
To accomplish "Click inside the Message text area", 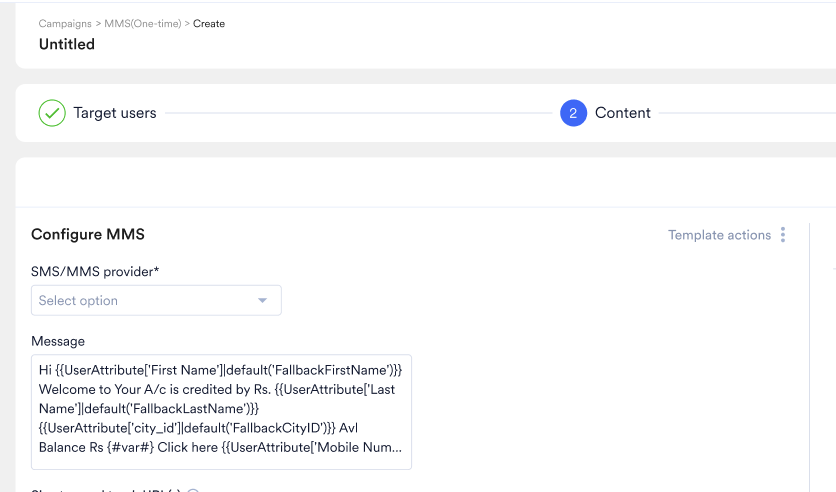I will click(221, 412).
